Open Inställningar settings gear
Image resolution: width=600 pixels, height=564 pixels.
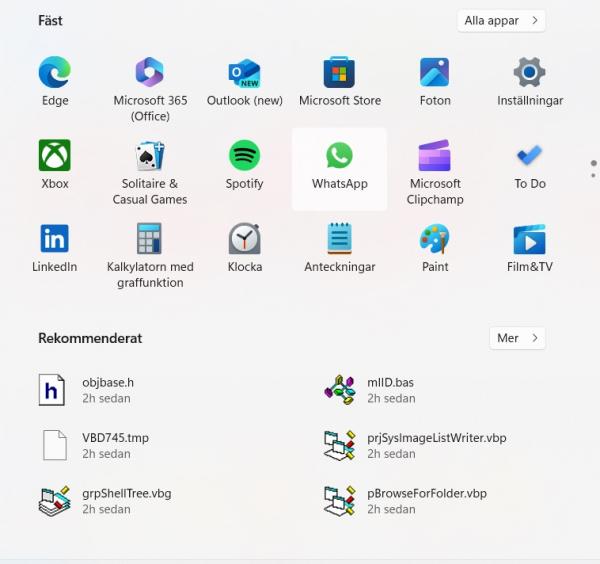530,72
